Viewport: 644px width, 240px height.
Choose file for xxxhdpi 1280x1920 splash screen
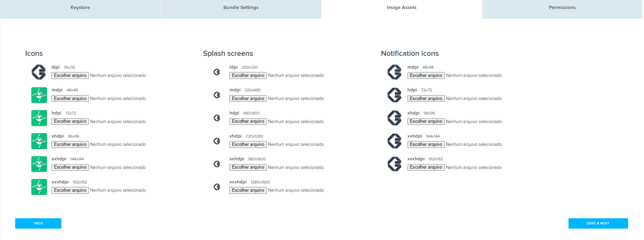click(248, 190)
